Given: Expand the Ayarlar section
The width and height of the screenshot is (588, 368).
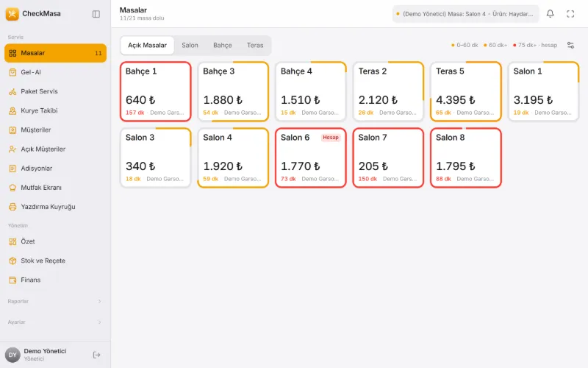Looking at the screenshot, I should [x=55, y=322].
